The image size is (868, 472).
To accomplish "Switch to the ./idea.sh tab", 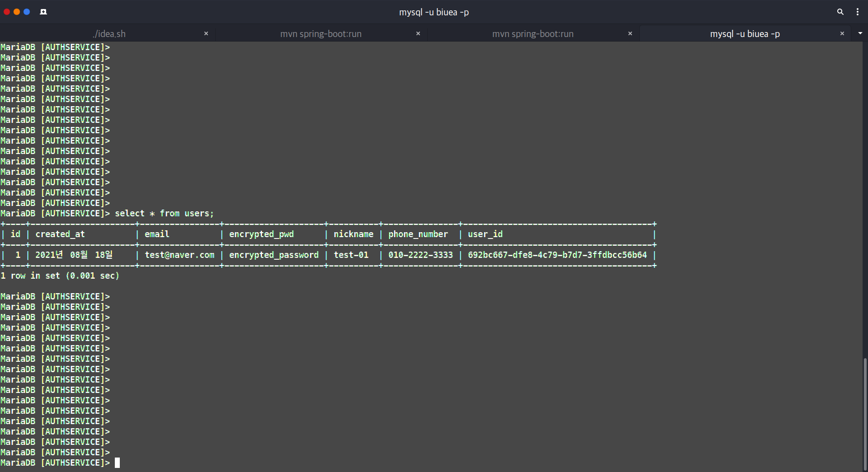I will coord(109,33).
